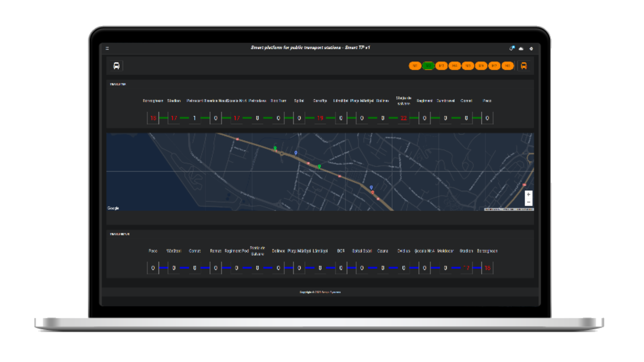The image size is (644, 362).
Task: Click the white bus icon button
Action: [116, 66]
